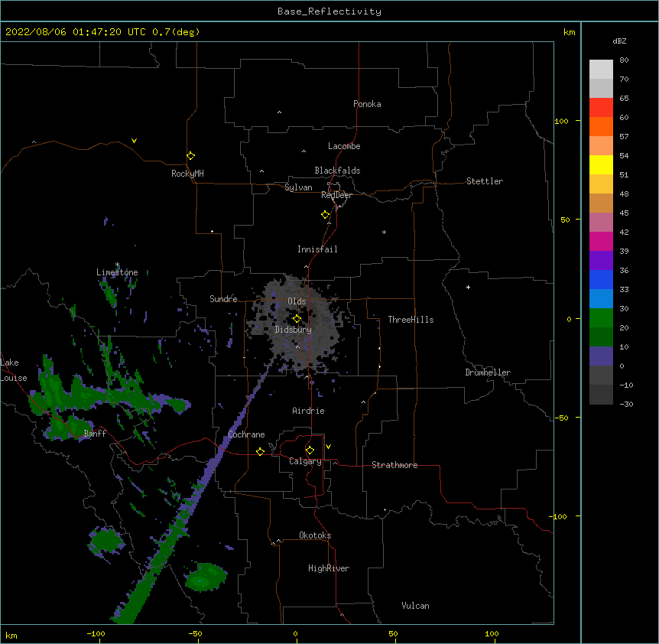Screen dimensions: 659x644
Task: Click the white caret marker east of Strathmore label's Calgary edge
Action: 335,463
